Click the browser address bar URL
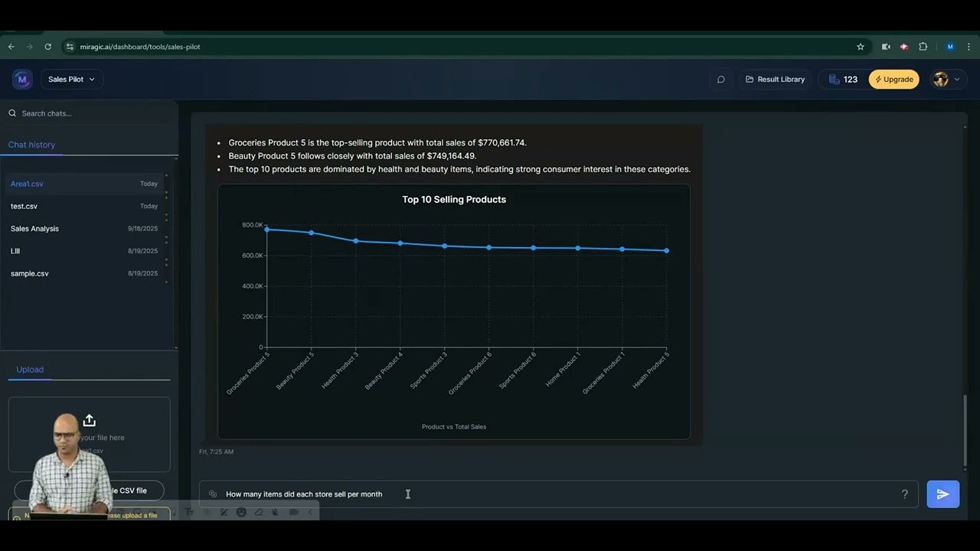The height and width of the screenshot is (551, 980). (140, 47)
